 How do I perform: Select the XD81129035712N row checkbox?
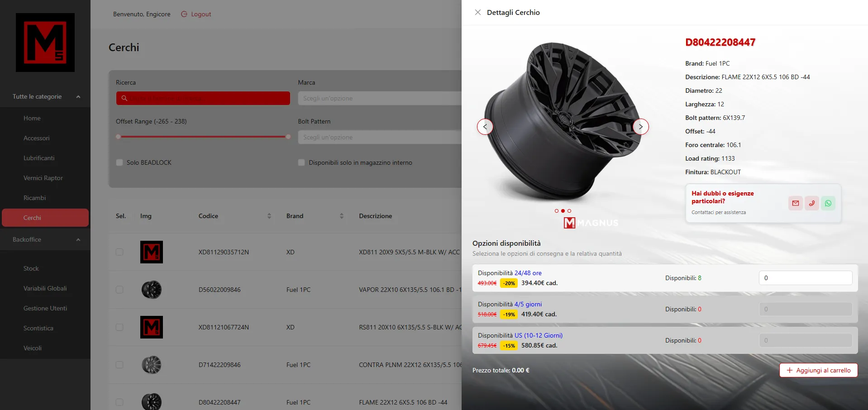(119, 252)
